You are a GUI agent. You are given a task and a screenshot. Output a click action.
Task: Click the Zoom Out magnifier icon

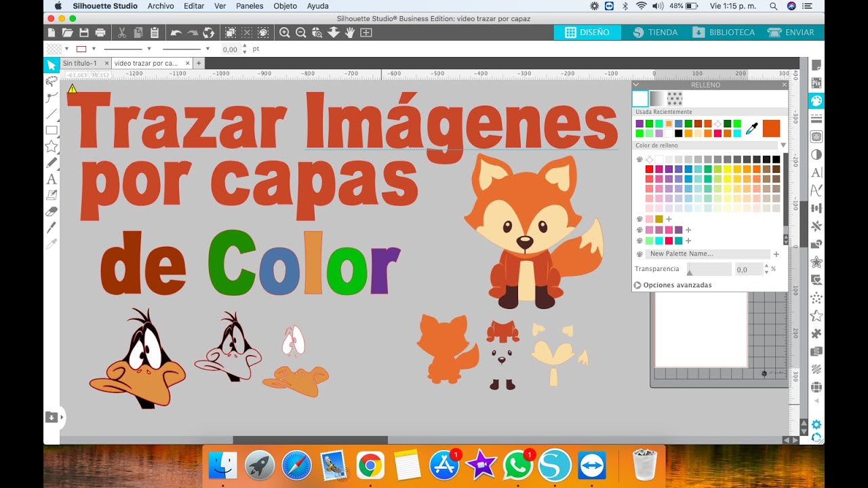click(300, 33)
